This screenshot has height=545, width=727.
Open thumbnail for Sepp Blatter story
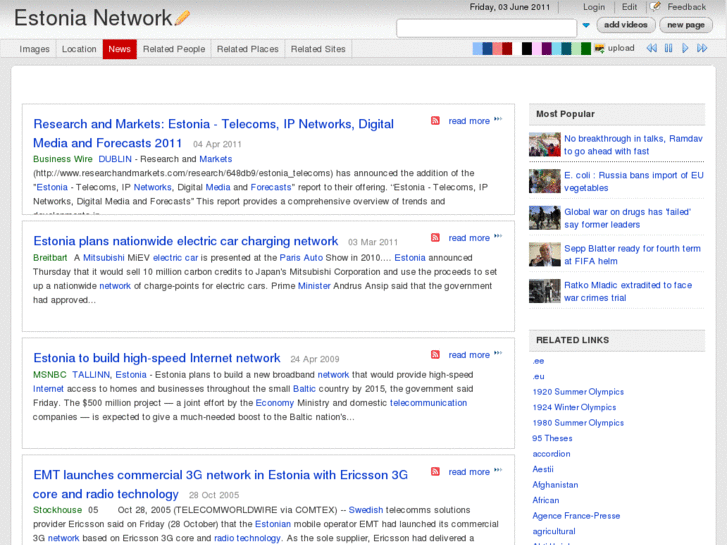pyautogui.click(x=545, y=254)
